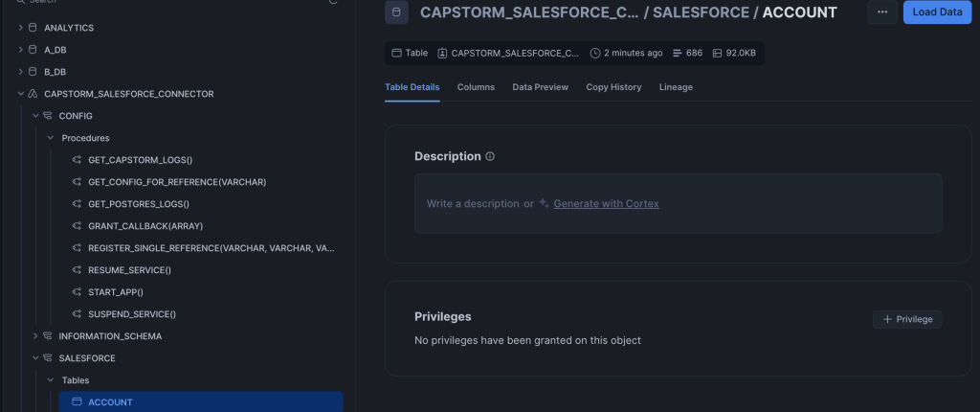The width and height of the screenshot is (980, 412).
Task: Open the Copy History tab
Action: [x=613, y=87]
